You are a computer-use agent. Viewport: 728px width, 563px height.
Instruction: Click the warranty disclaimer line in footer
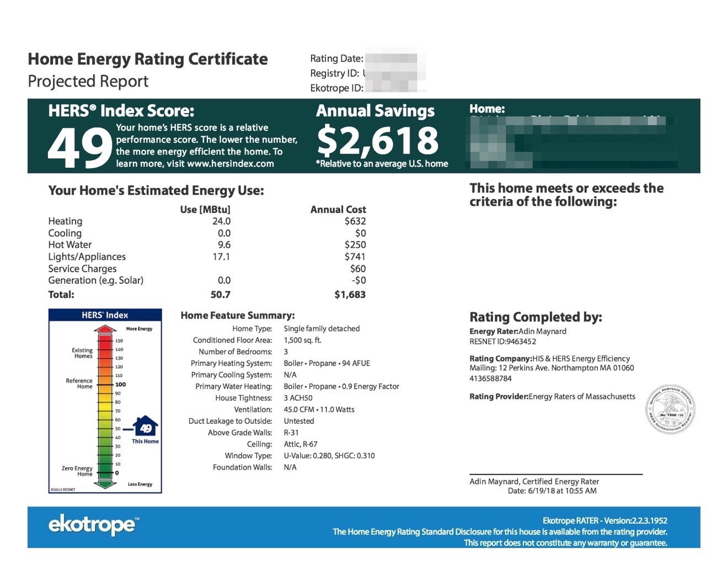[x=565, y=543]
